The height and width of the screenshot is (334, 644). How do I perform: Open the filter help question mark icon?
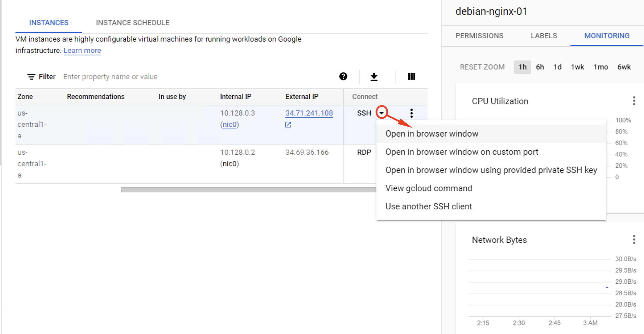(343, 76)
